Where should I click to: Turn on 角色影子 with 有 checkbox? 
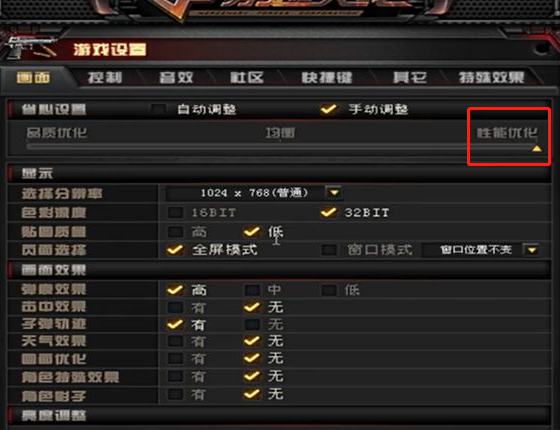point(175,394)
